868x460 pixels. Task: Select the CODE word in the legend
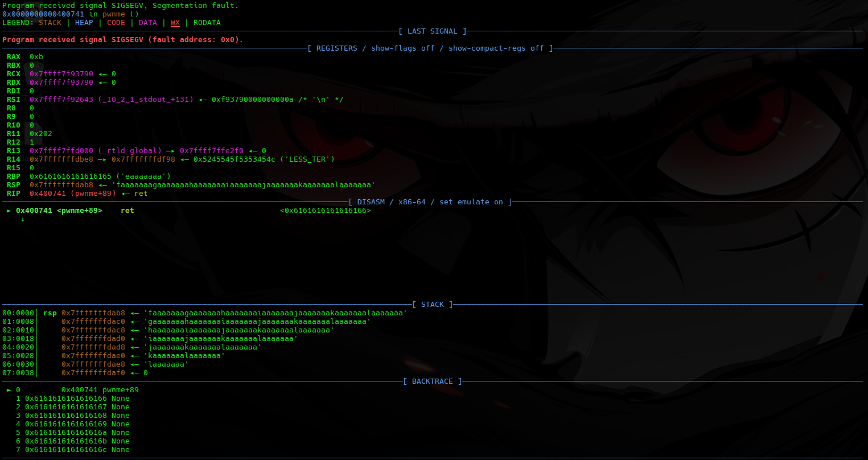point(116,23)
